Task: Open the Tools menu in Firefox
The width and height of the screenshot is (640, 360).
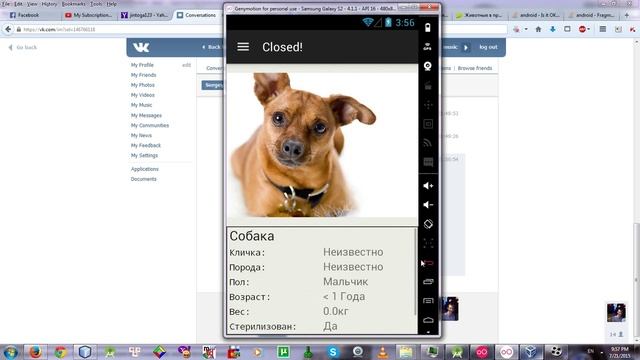Action: pos(96,4)
